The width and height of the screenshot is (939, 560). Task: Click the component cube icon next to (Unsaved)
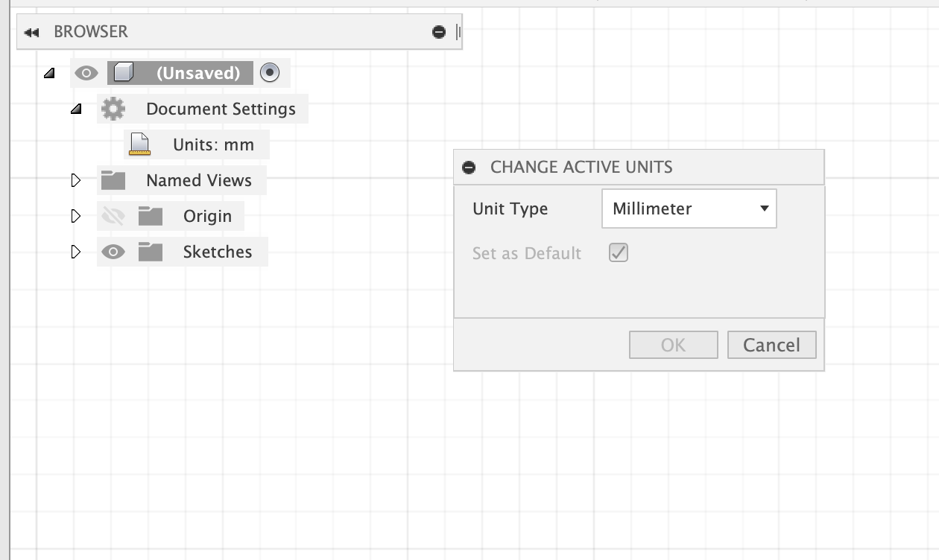[124, 73]
